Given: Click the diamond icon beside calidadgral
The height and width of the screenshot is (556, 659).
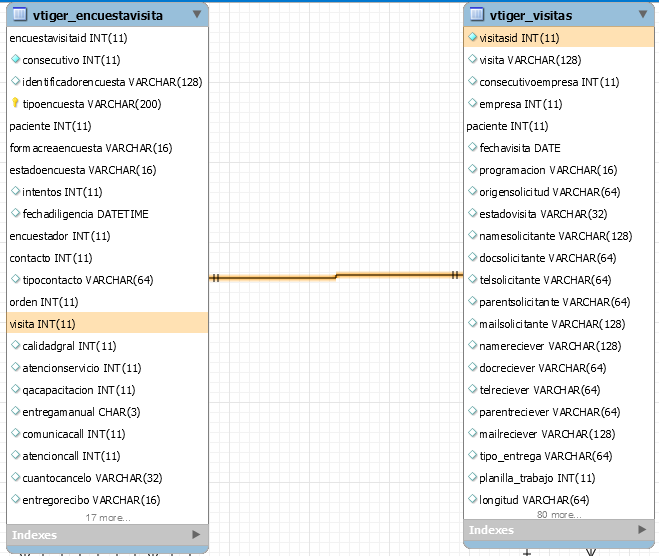Looking at the screenshot, I should pyautogui.click(x=16, y=345).
